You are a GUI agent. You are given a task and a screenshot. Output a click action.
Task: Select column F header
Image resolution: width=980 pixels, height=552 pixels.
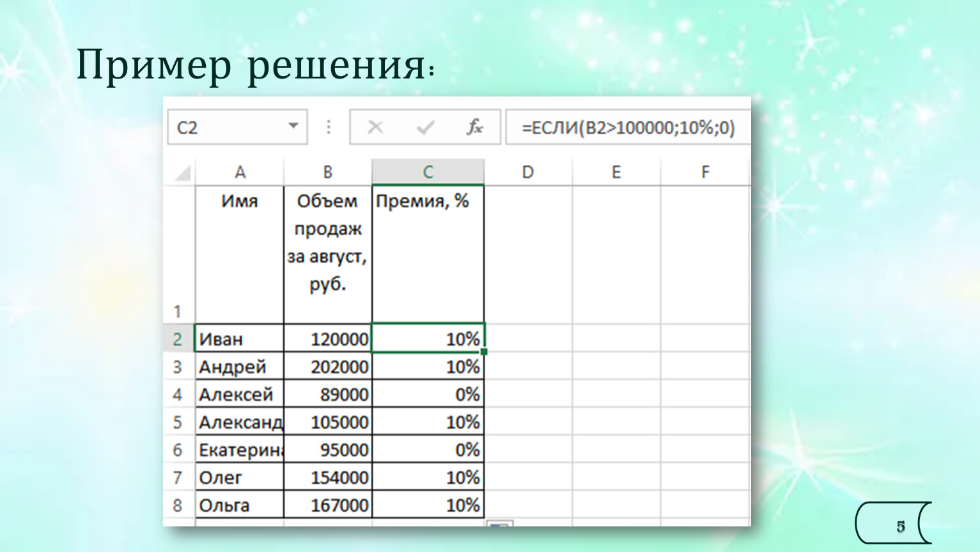click(x=705, y=172)
